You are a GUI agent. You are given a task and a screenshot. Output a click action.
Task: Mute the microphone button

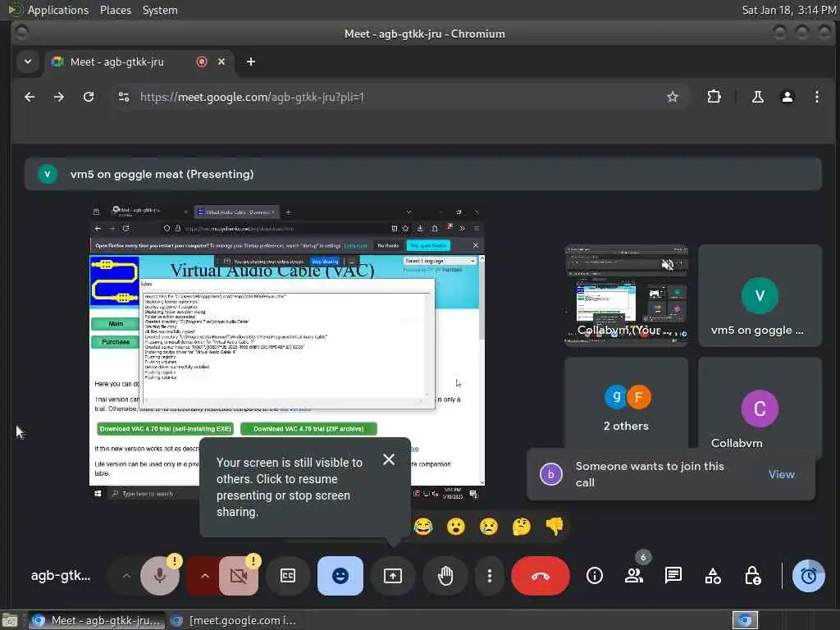(x=160, y=576)
